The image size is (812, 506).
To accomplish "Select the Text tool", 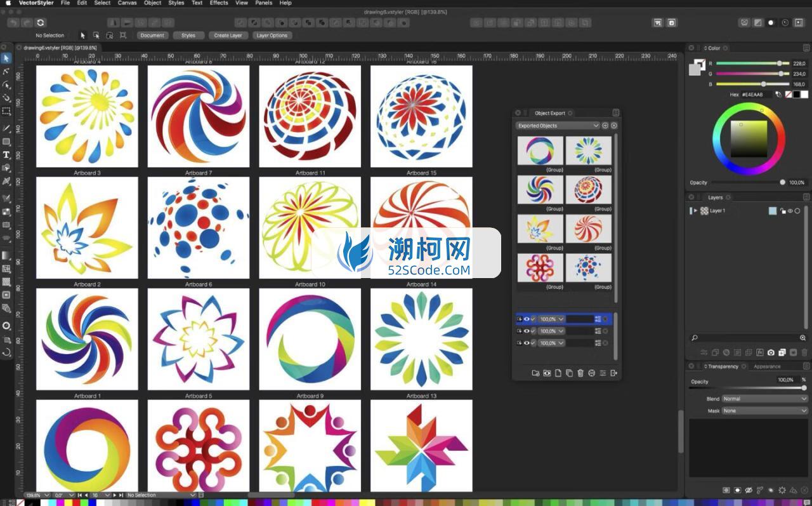I will click(6, 155).
